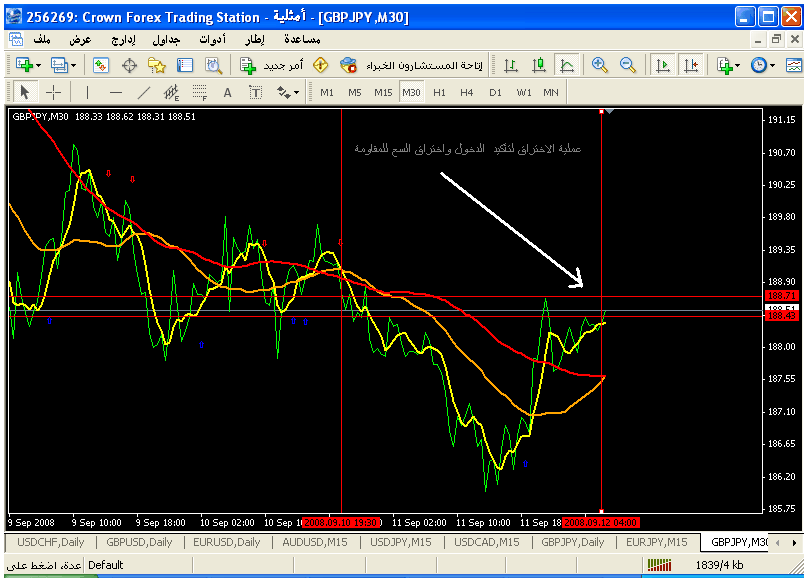
Task: Toggle the Chart Shift button
Action: (690, 65)
